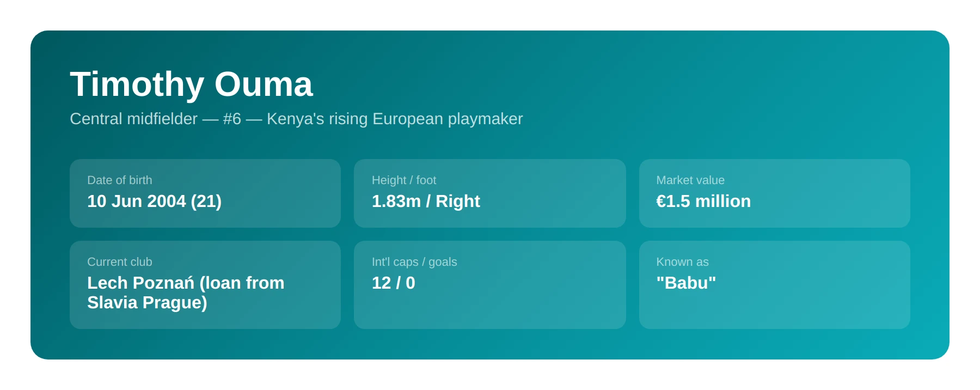This screenshot has height=390, width=980.
Task: Click the Current club label
Action: pyautogui.click(x=120, y=262)
